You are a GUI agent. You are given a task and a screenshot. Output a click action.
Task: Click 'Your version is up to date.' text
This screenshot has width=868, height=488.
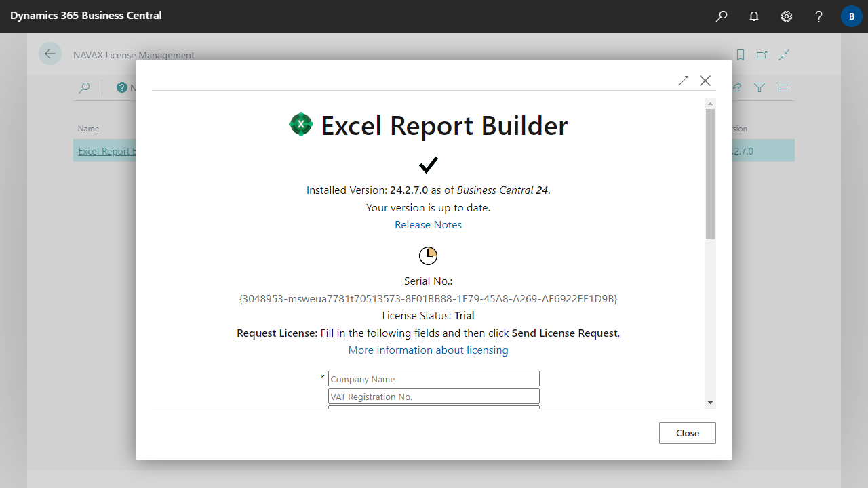tap(428, 207)
